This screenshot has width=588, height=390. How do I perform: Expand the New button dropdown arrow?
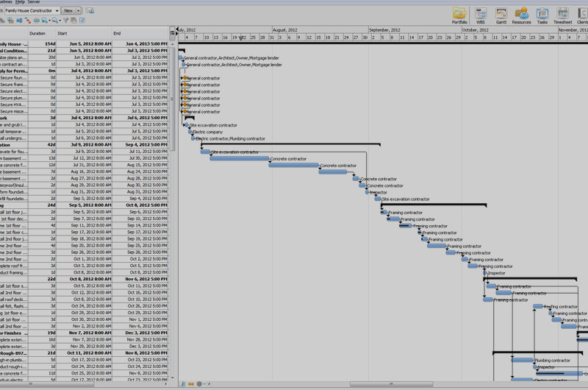(78, 11)
